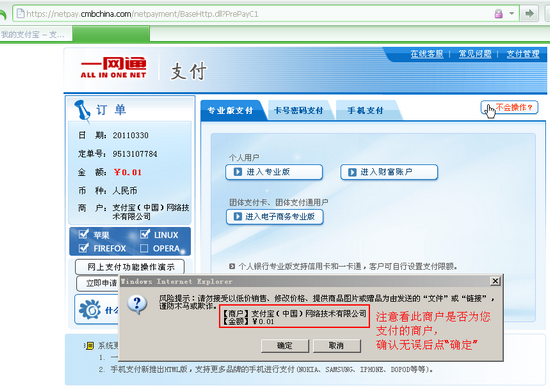The image size is (550, 392).
Task: Click the currency value 人民币
Action: [x=125, y=191]
